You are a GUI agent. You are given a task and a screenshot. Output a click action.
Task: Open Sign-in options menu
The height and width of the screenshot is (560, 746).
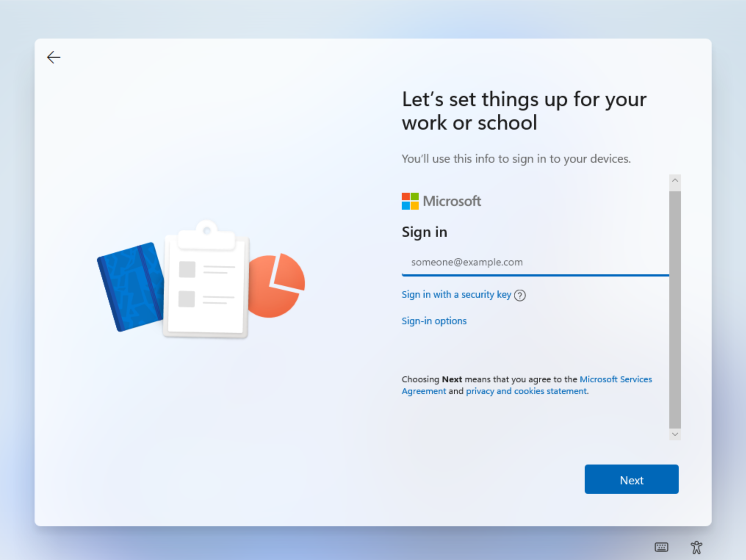coord(434,321)
